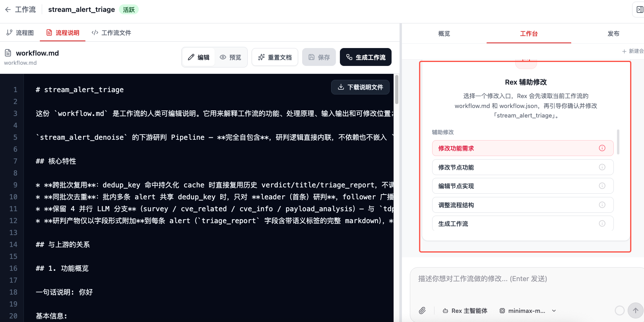Click the workflow.md file icon
This screenshot has width=644, height=322.
click(8, 53)
